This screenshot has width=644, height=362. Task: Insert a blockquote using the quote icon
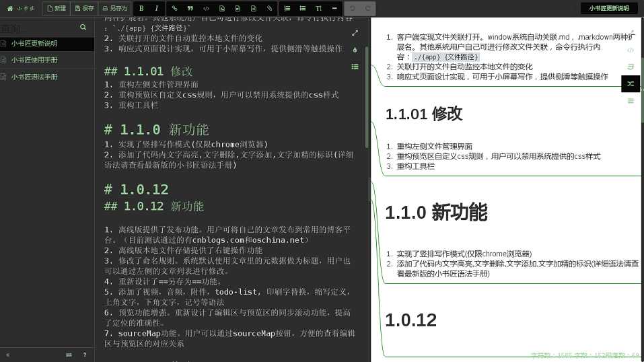click(190, 9)
